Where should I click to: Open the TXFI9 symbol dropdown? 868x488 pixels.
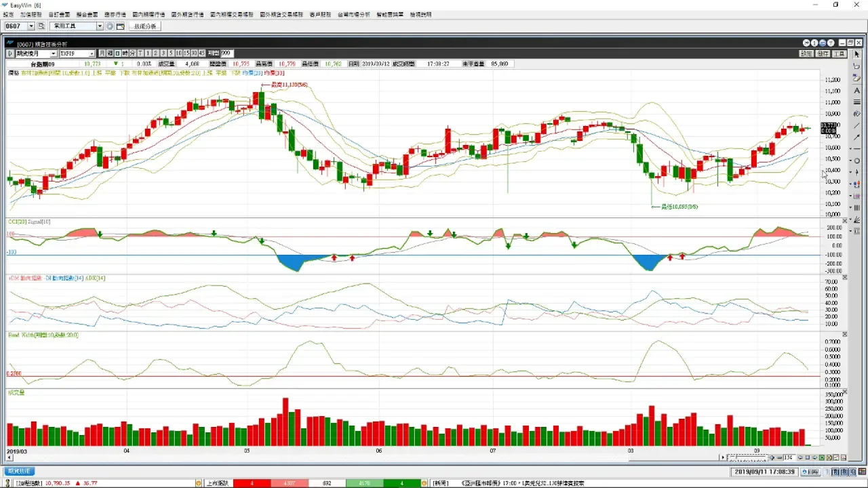point(92,53)
